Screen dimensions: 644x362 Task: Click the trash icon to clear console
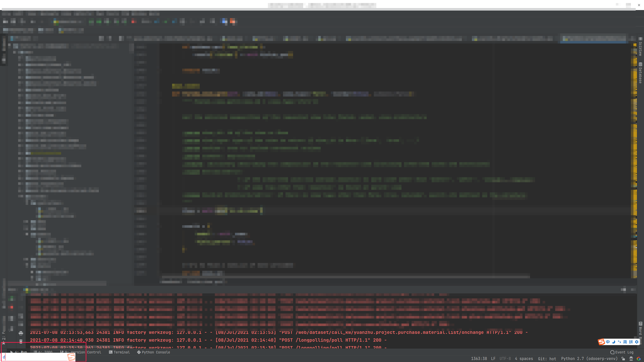point(21,341)
